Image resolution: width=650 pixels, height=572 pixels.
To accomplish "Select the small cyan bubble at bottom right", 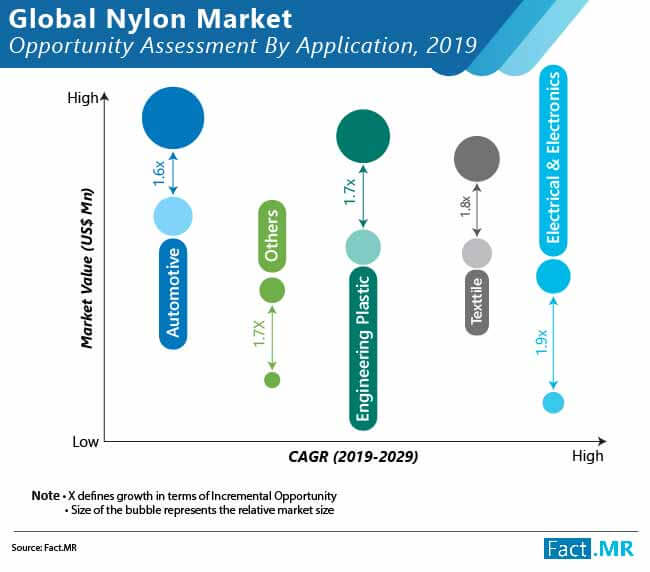I will [x=553, y=403].
